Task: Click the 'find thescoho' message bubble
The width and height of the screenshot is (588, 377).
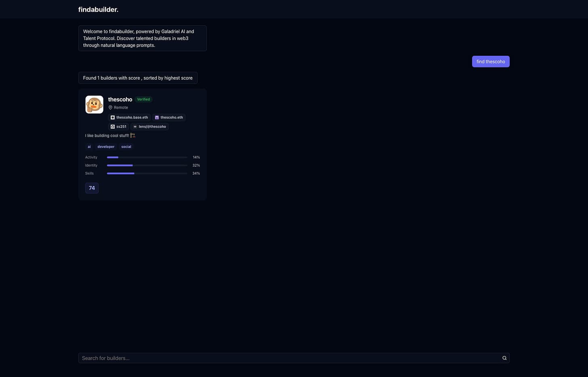Action: point(490,61)
